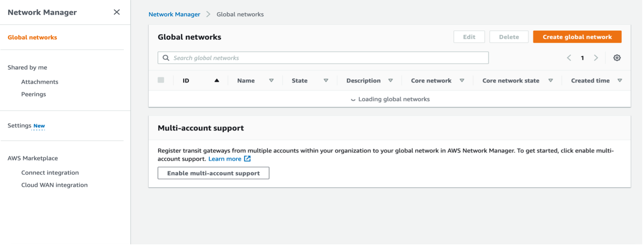The image size is (644, 246).
Task: Click the Delete button
Action: [x=509, y=37]
